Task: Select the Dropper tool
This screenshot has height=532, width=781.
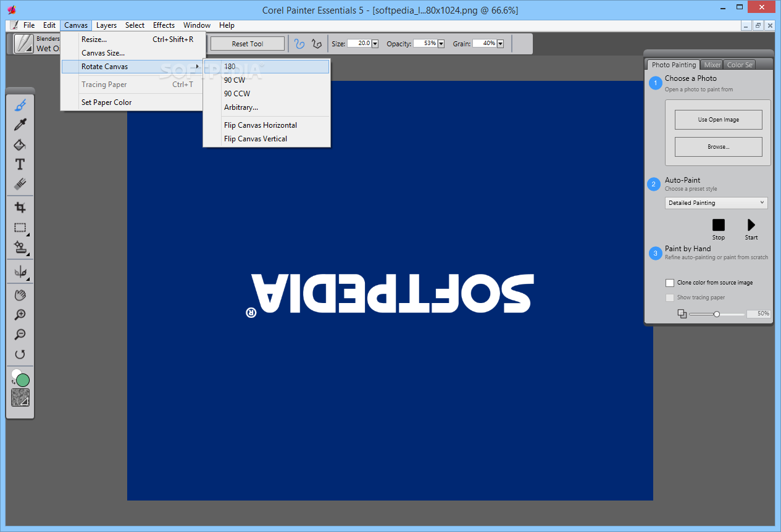Action: click(20, 125)
